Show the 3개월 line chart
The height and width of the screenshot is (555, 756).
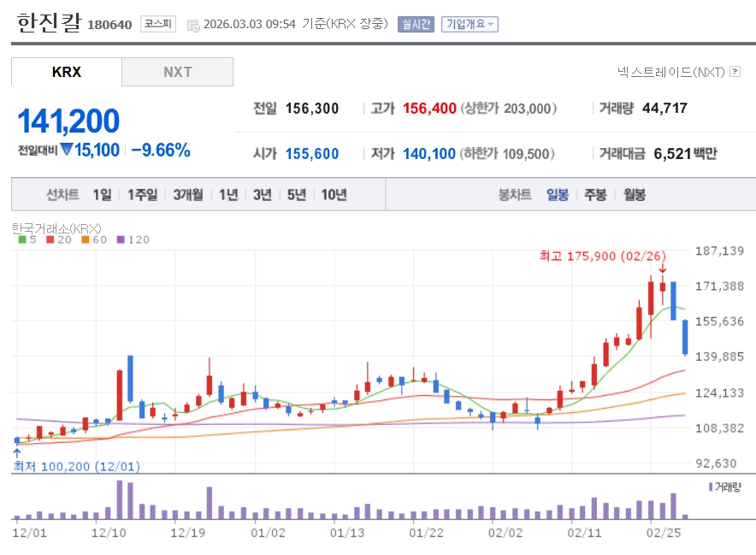[x=188, y=194]
